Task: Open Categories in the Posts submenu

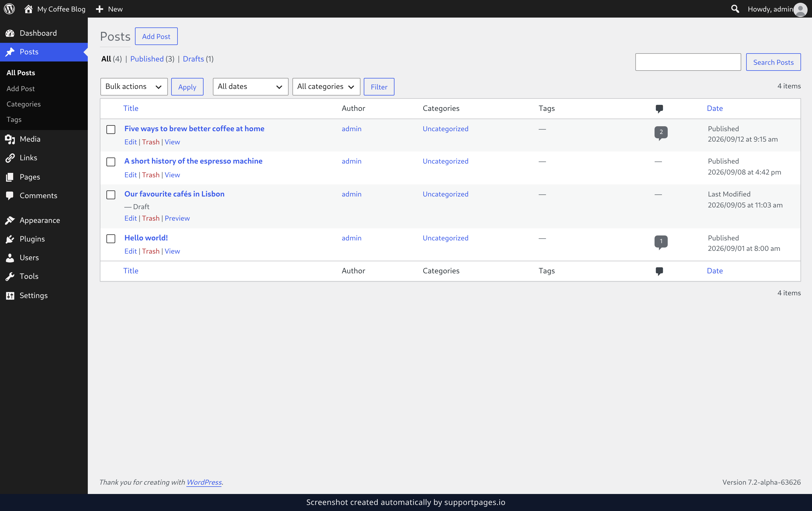Action: pyautogui.click(x=24, y=104)
